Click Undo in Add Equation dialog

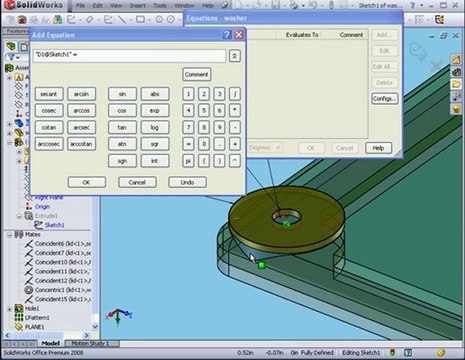(187, 182)
